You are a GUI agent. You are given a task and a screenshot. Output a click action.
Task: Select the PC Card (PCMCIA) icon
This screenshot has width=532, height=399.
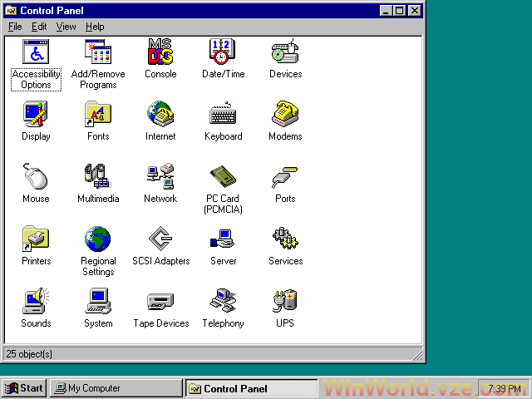tap(223, 176)
